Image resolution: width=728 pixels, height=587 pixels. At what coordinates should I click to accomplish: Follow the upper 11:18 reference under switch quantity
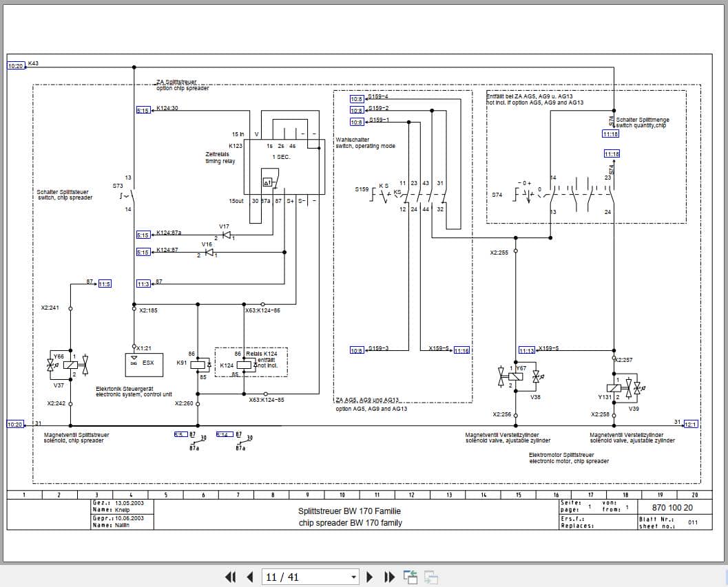610,134
